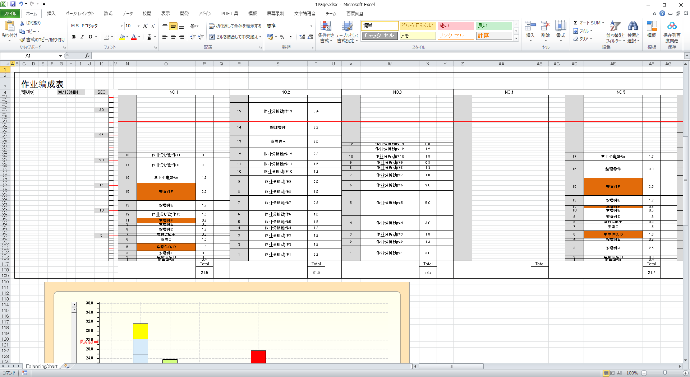
Task: Toggle italic formatting in ribbon
Action: (x=82, y=37)
